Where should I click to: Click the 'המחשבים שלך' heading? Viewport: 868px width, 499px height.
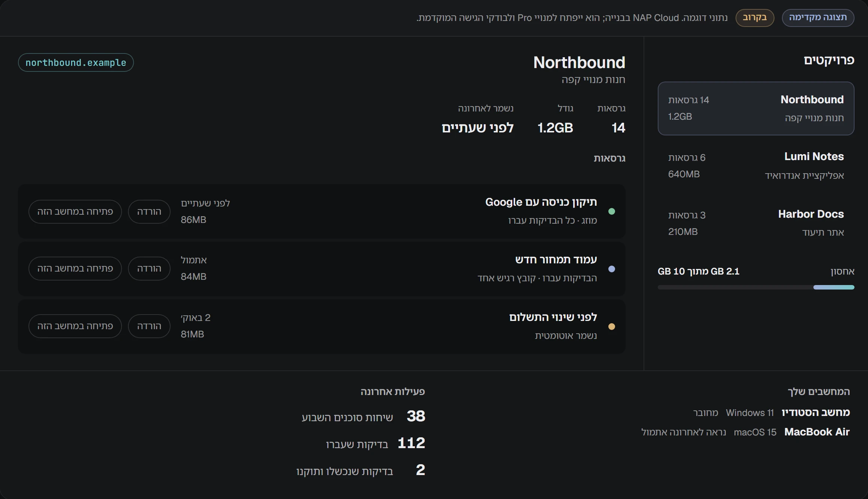(x=819, y=392)
